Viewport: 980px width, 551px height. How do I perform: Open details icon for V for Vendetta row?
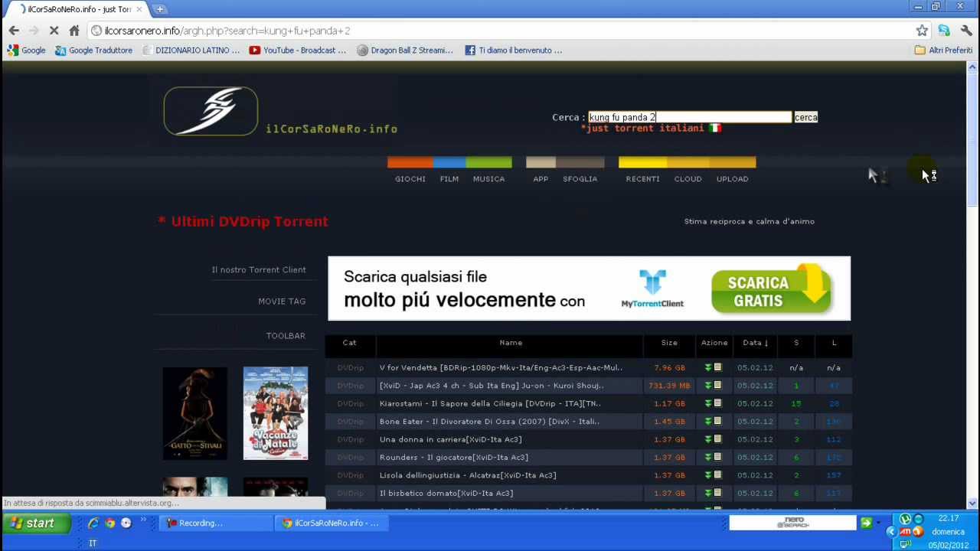tap(717, 367)
